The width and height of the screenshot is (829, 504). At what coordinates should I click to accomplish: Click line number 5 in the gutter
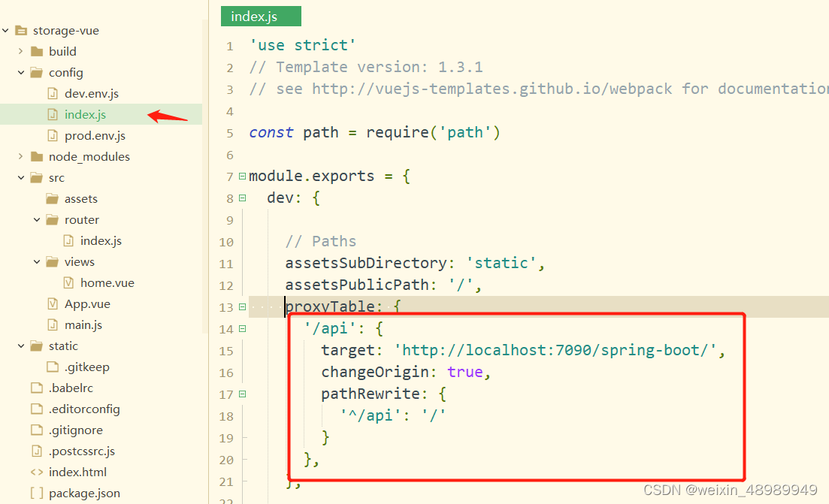tap(229, 132)
